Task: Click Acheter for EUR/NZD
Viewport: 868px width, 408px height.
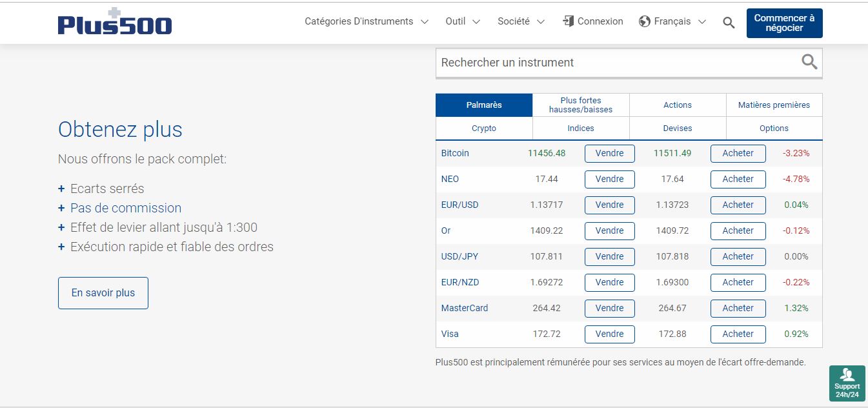Action: [738, 282]
